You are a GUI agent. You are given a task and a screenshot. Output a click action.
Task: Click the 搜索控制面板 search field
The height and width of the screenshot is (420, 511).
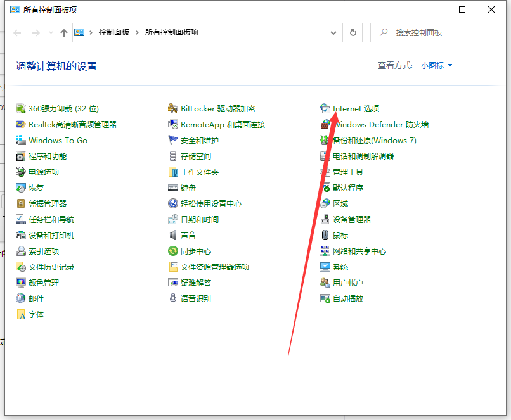[x=437, y=32]
